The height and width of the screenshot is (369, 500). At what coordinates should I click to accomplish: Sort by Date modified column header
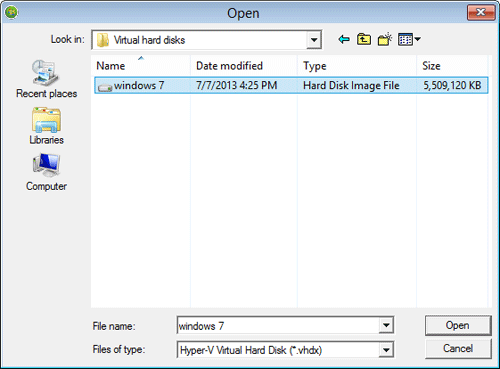244,66
